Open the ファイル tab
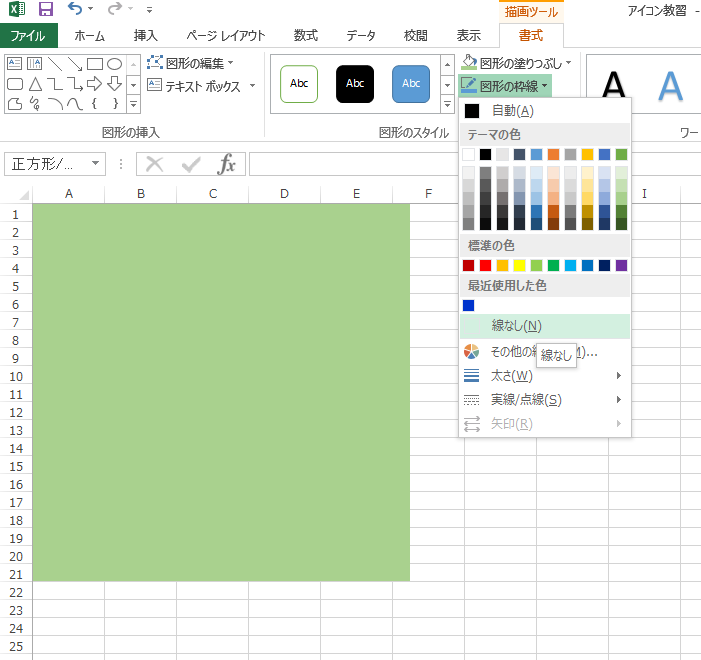This screenshot has height=660, width=701. pos(29,35)
